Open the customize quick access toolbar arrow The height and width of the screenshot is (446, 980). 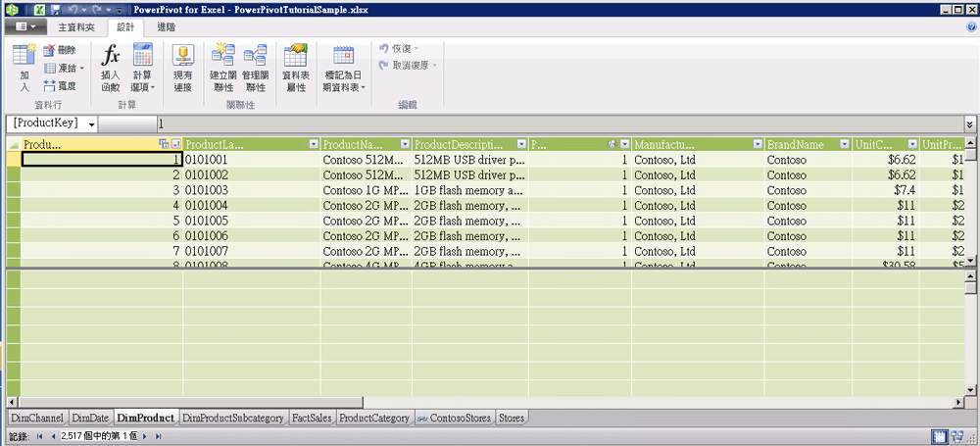[119, 11]
